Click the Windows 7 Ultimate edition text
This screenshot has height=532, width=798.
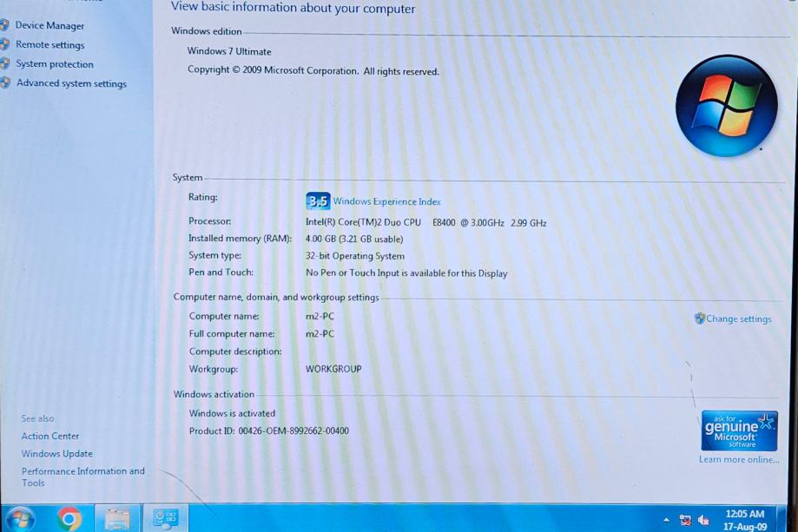point(229,51)
